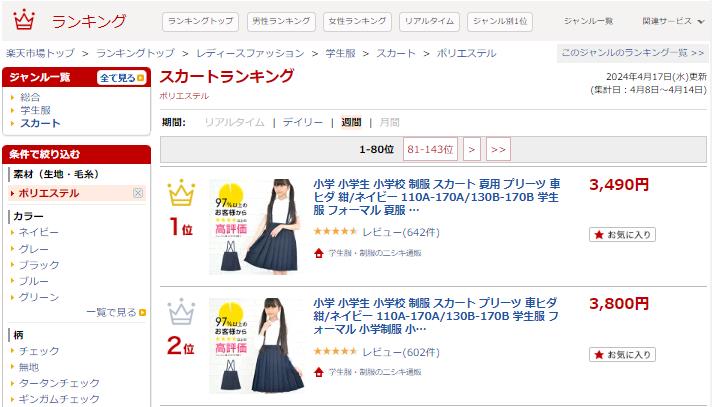Image resolution: width=712 pixels, height=407 pixels.
Task: Click the silver crown rank 2 icon
Action: pyautogui.click(x=181, y=312)
